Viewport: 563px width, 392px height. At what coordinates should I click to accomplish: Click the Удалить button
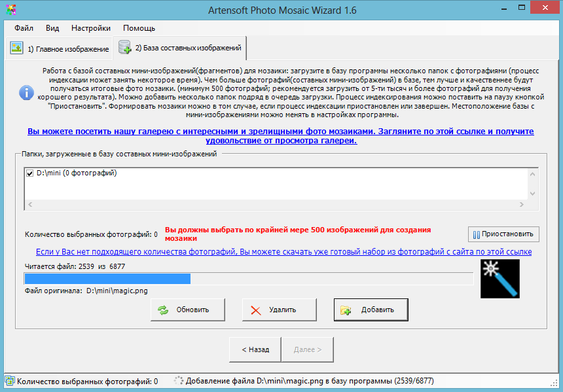coord(280,310)
